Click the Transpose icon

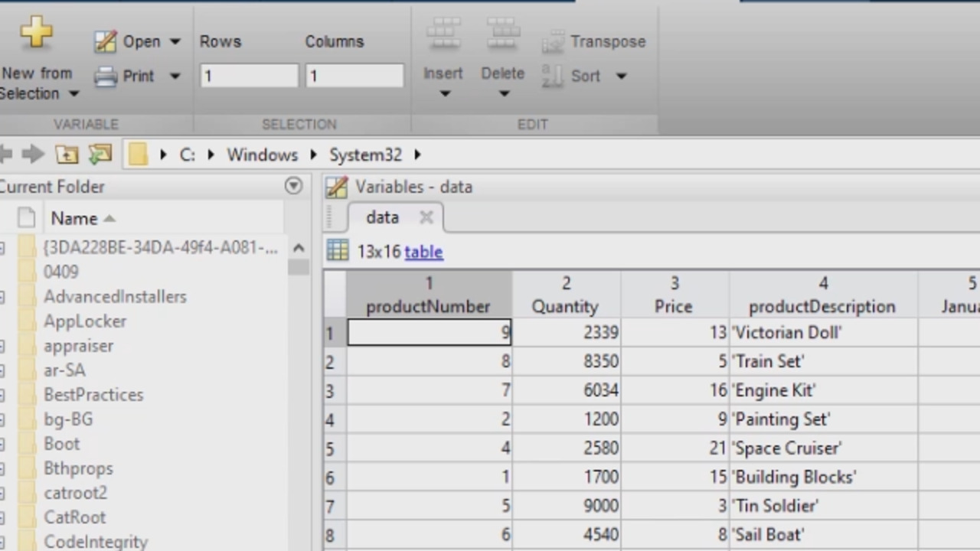553,42
